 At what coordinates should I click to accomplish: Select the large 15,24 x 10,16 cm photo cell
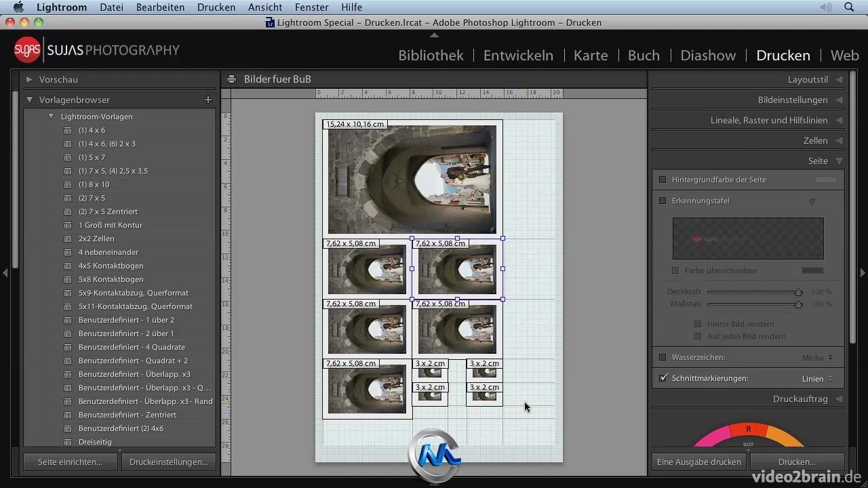click(x=412, y=180)
